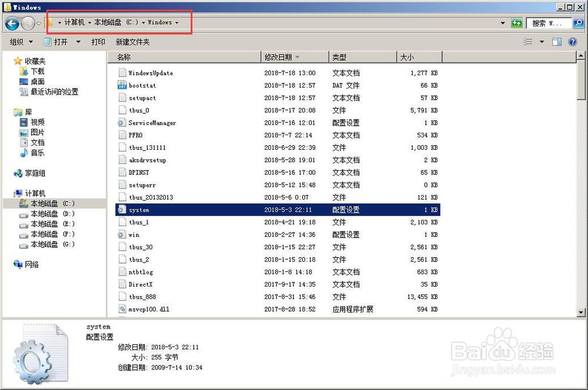Select 网络 in navigation pane
This screenshot has height=390, width=588.
click(x=26, y=264)
